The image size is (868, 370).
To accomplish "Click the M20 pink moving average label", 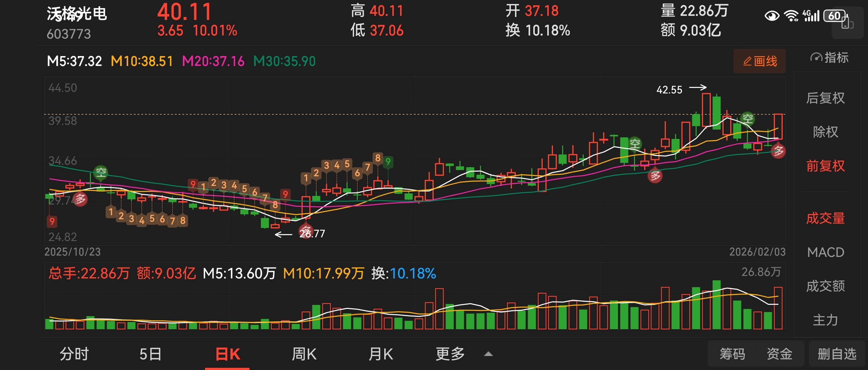I will pyautogui.click(x=213, y=61).
